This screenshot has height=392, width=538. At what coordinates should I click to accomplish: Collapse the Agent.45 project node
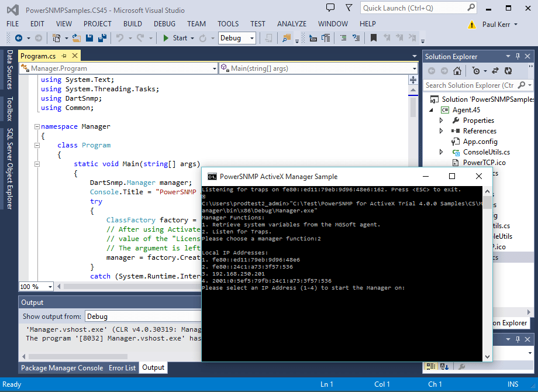coord(432,110)
